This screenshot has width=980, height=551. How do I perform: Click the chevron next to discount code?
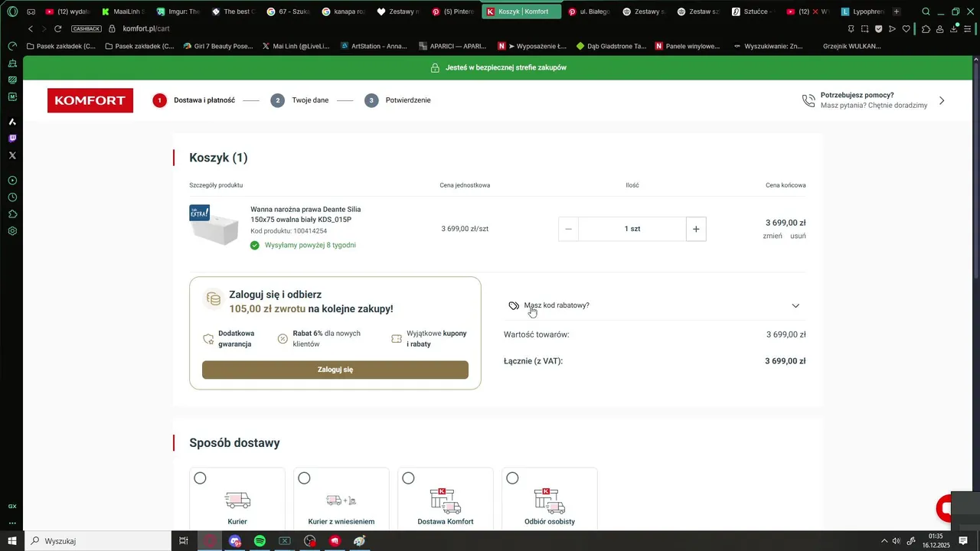tap(795, 305)
